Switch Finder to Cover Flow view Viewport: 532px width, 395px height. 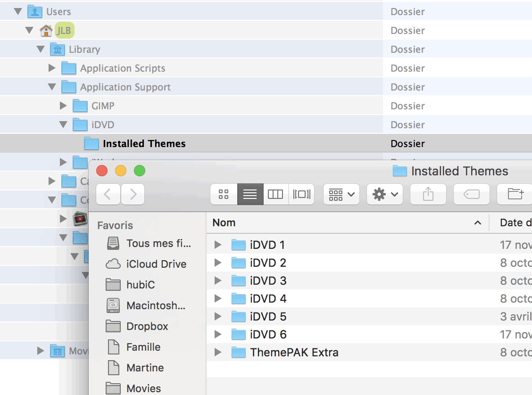pyautogui.click(x=302, y=194)
